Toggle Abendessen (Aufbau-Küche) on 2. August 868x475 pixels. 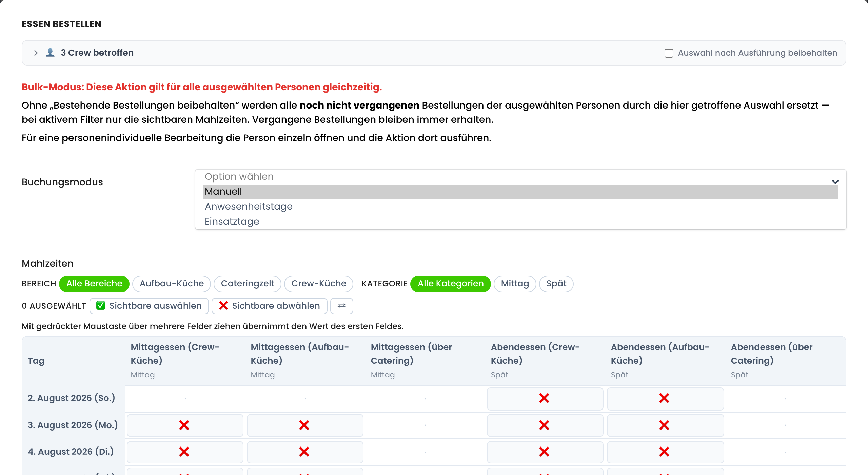pyautogui.click(x=665, y=399)
